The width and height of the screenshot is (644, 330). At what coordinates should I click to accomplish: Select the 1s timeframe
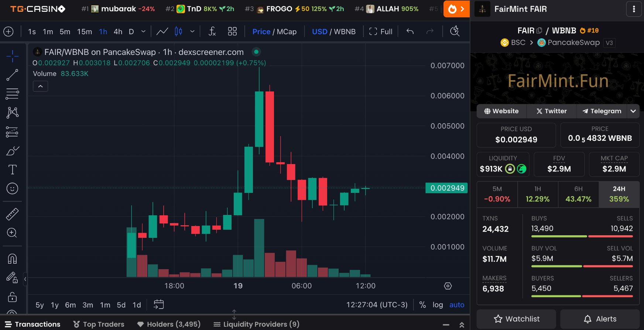point(32,32)
